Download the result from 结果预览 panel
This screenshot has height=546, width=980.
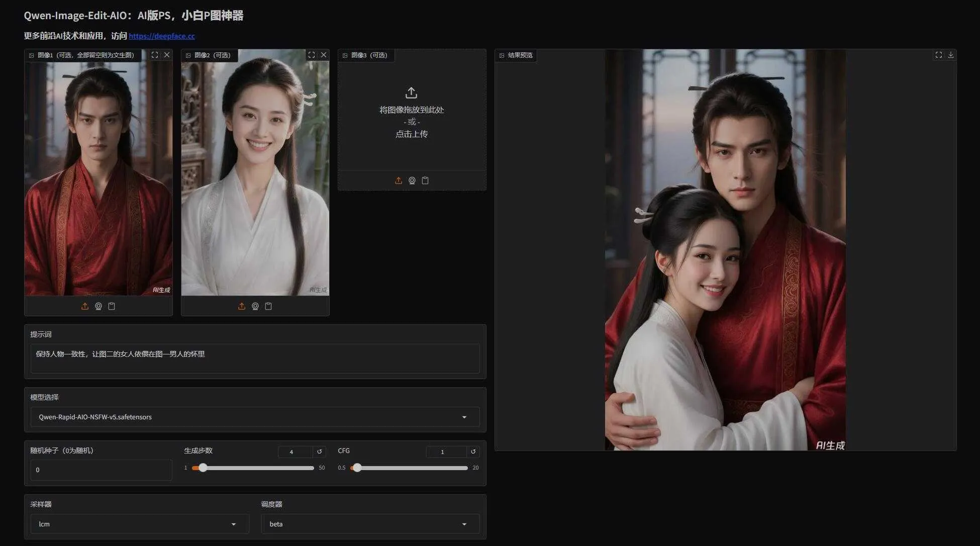950,55
